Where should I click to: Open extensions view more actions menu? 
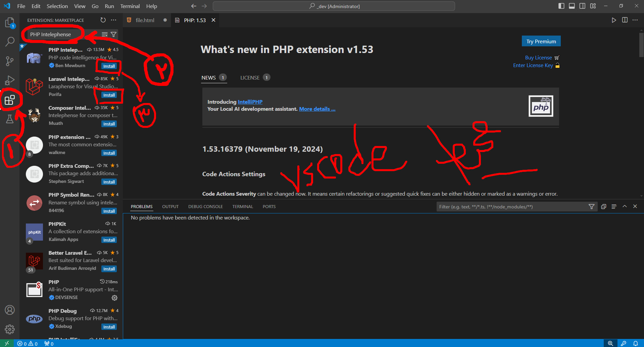[114, 20]
